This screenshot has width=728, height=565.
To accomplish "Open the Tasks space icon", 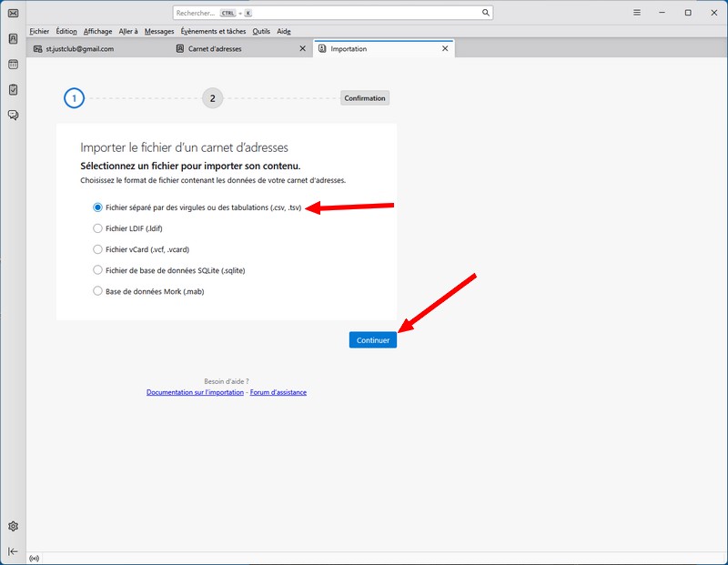I will coord(13,89).
